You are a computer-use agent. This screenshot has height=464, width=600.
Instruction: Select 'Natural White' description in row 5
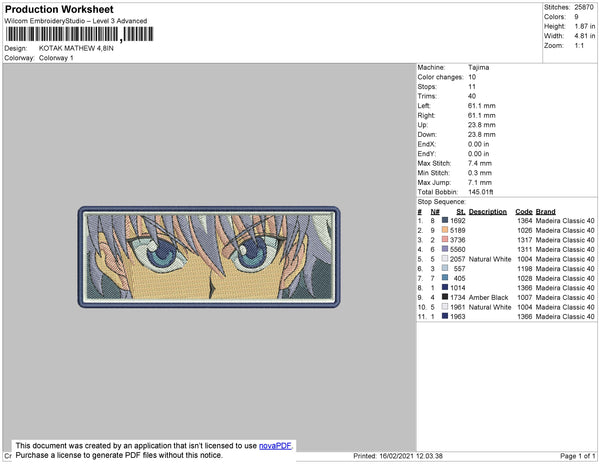tap(490, 259)
